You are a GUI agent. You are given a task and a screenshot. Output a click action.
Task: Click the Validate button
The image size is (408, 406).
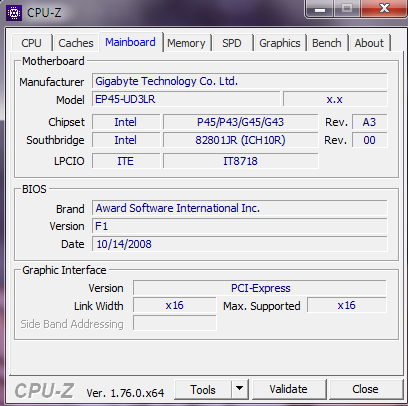(288, 389)
